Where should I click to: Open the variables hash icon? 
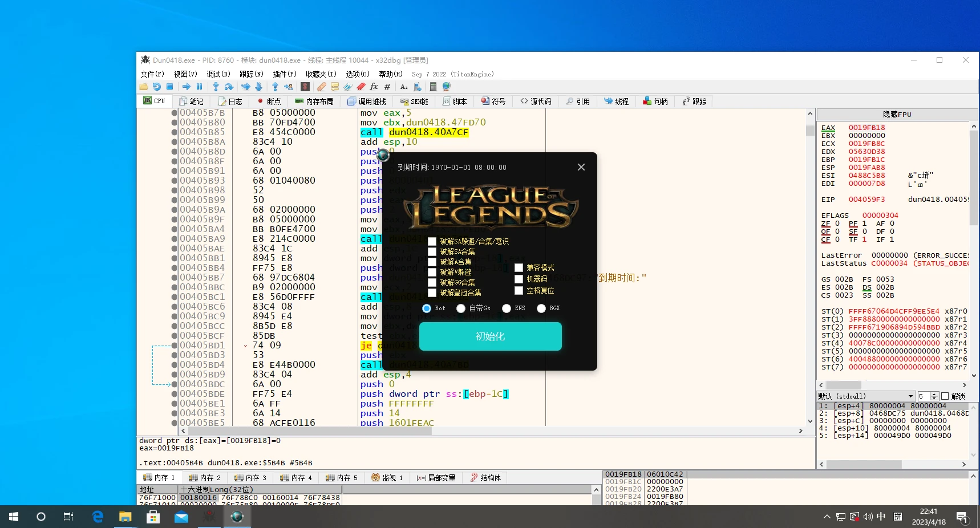pos(387,87)
